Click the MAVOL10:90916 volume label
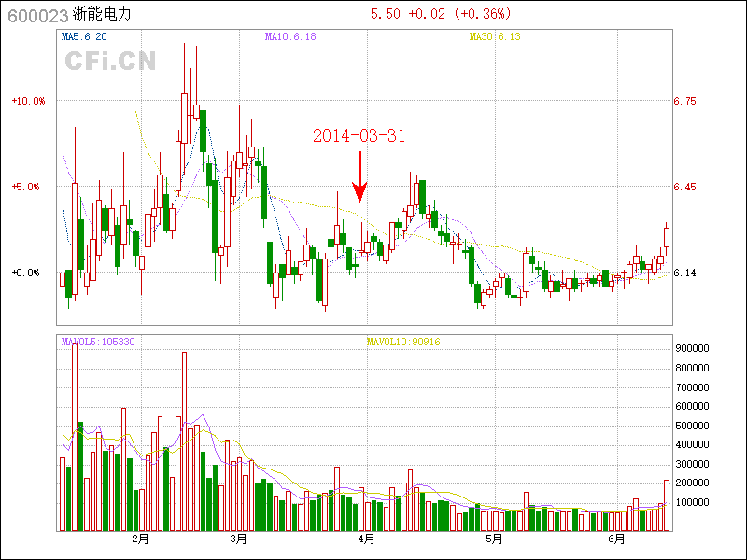The width and height of the screenshot is (747, 560). (403, 342)
